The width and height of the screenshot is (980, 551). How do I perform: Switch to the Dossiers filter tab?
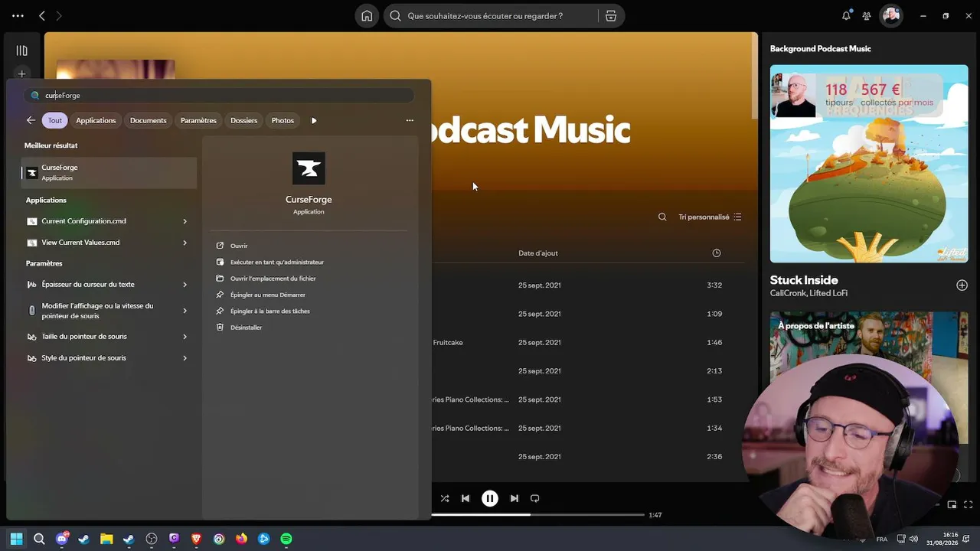[x=244, y=120]
